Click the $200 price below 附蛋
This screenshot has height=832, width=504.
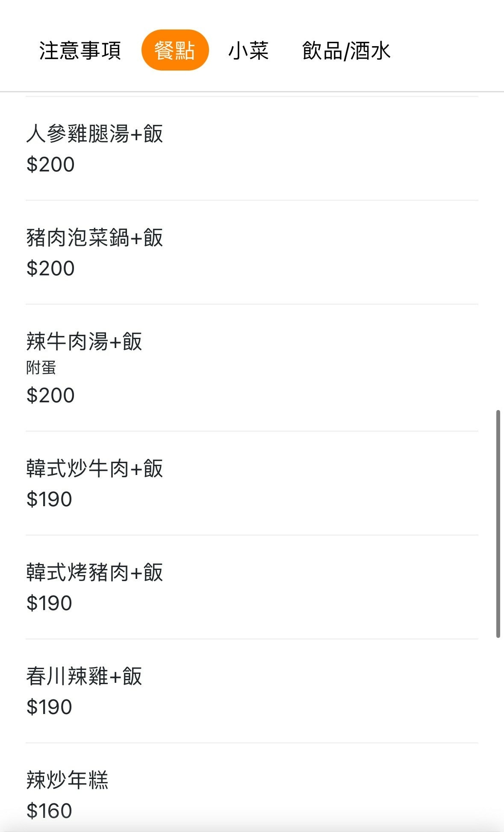[x=50, y=395]
